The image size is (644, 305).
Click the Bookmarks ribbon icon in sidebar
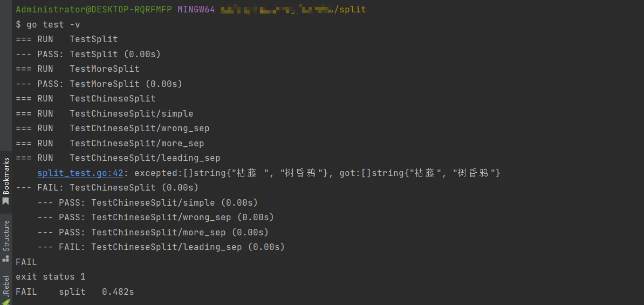point(6,201)
